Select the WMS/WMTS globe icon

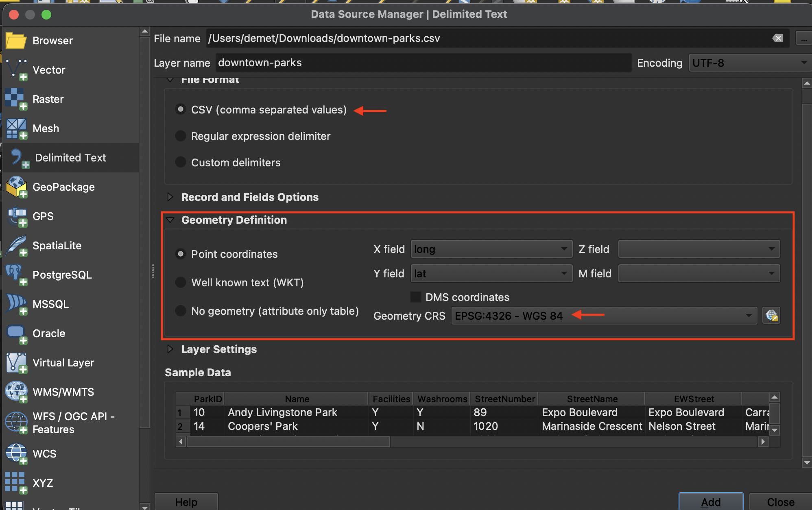pyautogui.click(x=16, y=392)
